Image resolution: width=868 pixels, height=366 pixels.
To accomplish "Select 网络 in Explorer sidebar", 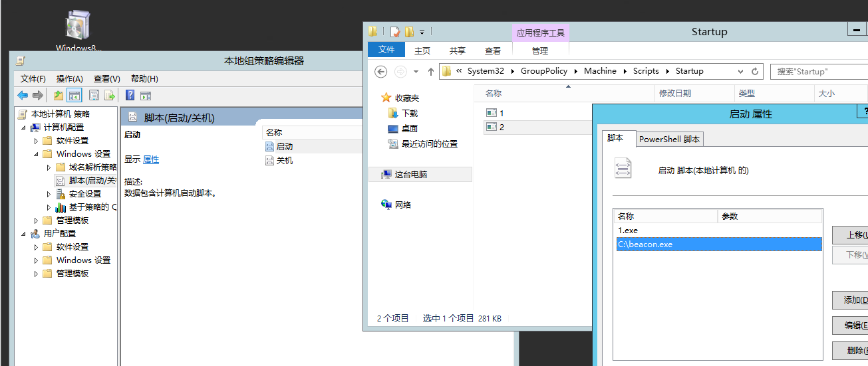I will [x=403, y=205].
